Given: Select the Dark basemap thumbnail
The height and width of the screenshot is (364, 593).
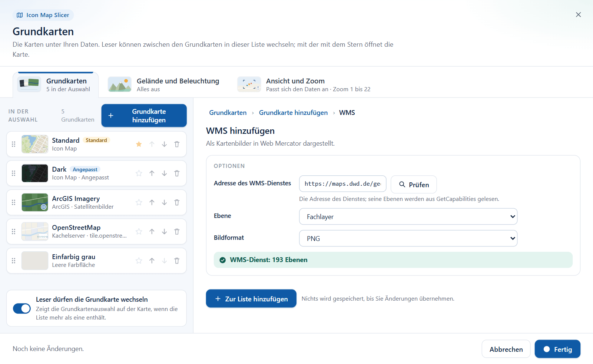Looking at the screenshot, I should coord(35,173).
